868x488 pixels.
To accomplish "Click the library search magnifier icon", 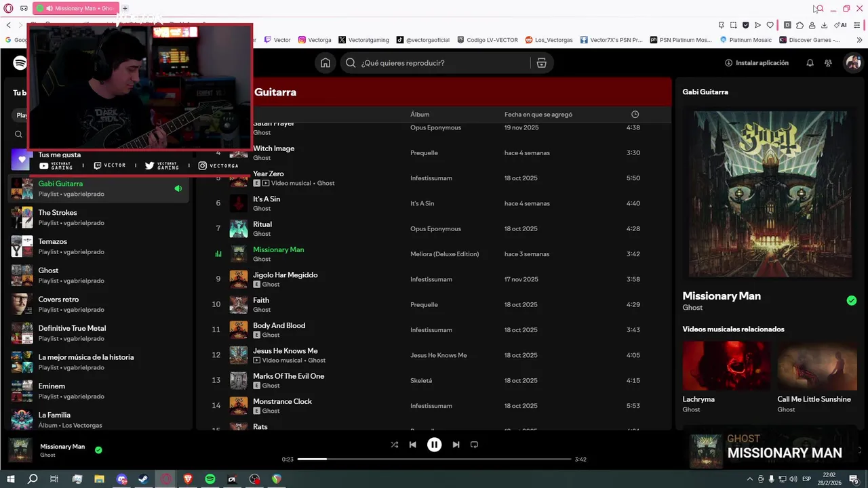I will (18, 134).
